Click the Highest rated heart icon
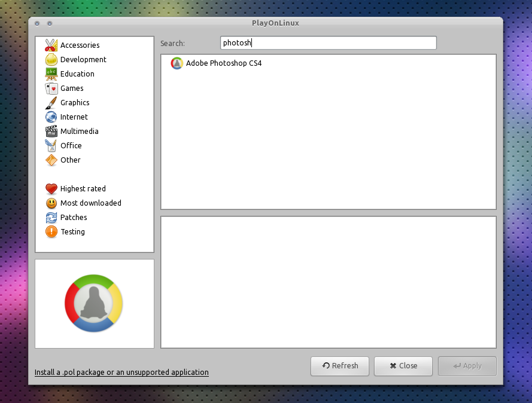 click(x=52, y=188)
